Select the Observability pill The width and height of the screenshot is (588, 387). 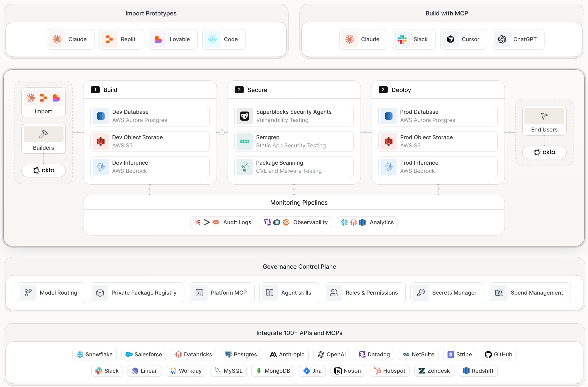point(296,222)
